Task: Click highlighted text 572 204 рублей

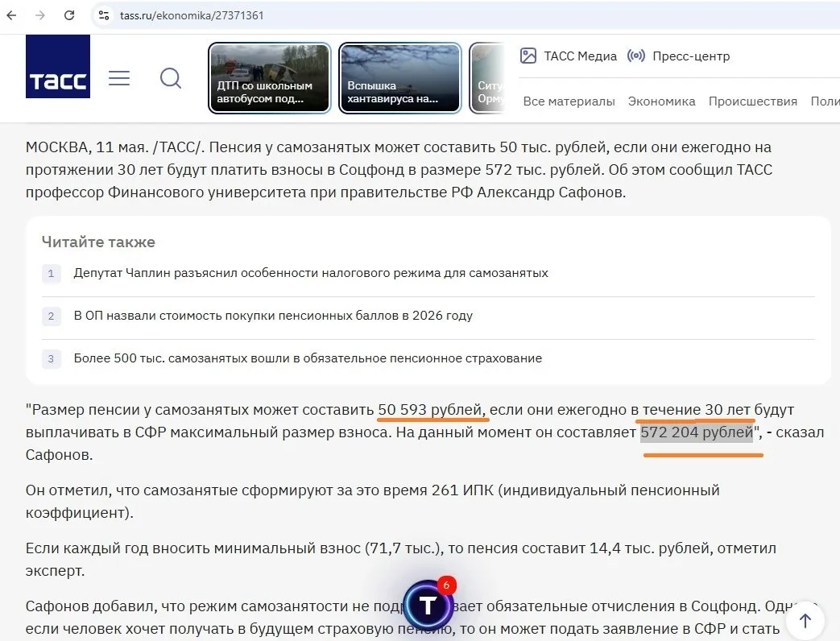Action: pos(697,432)
